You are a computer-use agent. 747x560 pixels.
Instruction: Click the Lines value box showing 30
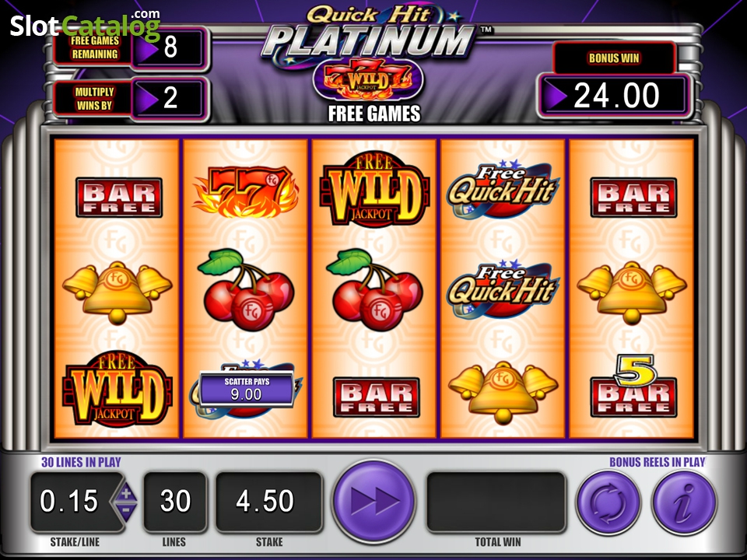click(x=175, y=501)
